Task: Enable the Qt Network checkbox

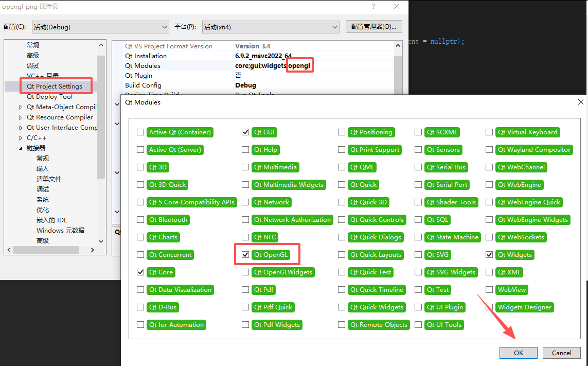Action: click(245, 202)
